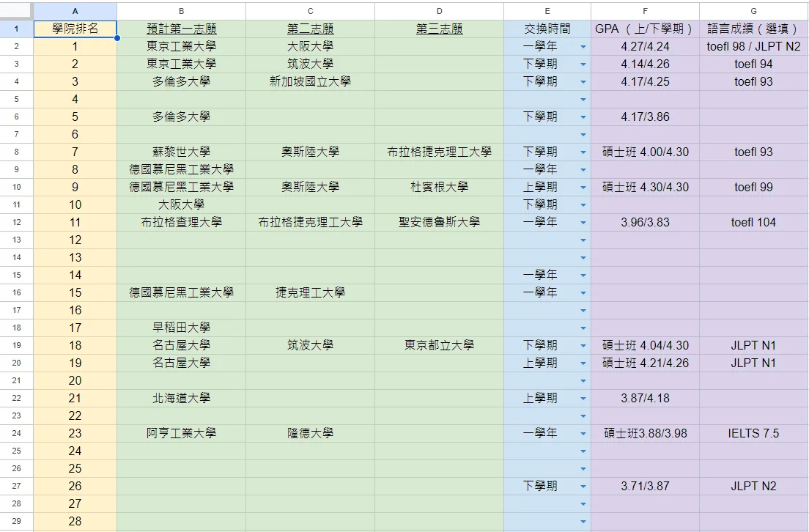Open exchange-period dropdown for rank 18
The image size is (809, 532).
tap(583, 345)
